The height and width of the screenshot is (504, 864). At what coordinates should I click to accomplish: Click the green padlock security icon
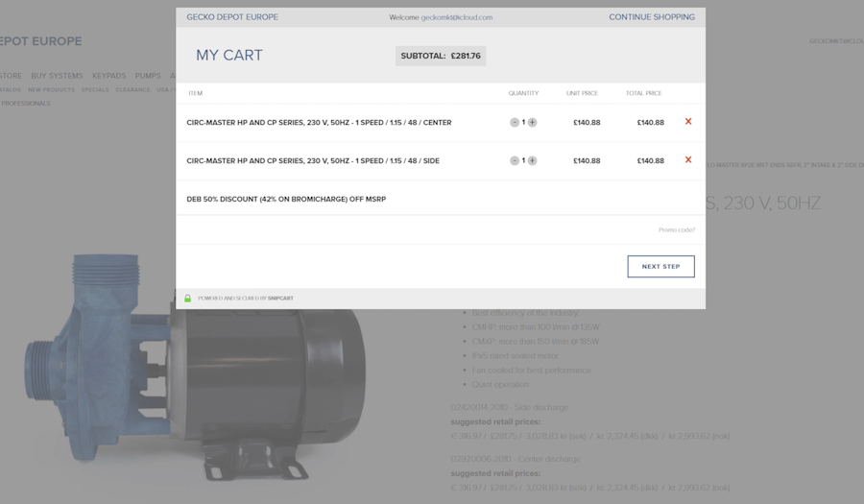187,298
